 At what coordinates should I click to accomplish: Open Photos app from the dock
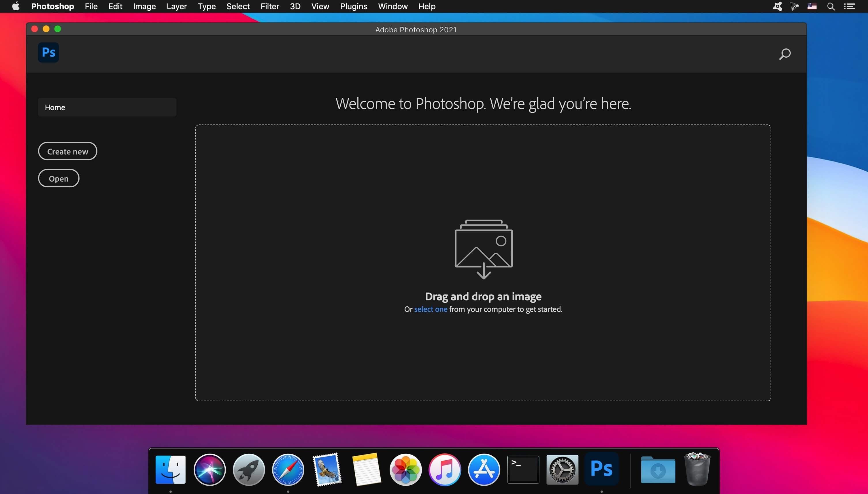click(405, 469)
